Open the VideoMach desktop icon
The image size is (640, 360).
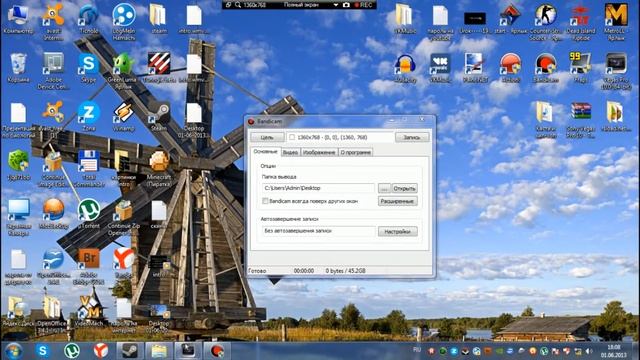89,311
